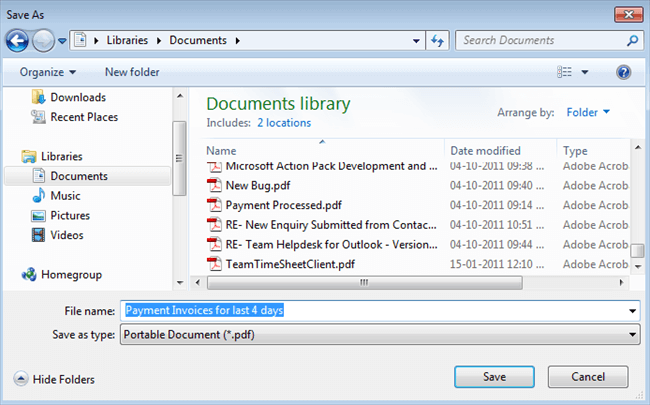Click the Refresh button by address bar
This screenshot has width=650, height=405.
point(437,41)
